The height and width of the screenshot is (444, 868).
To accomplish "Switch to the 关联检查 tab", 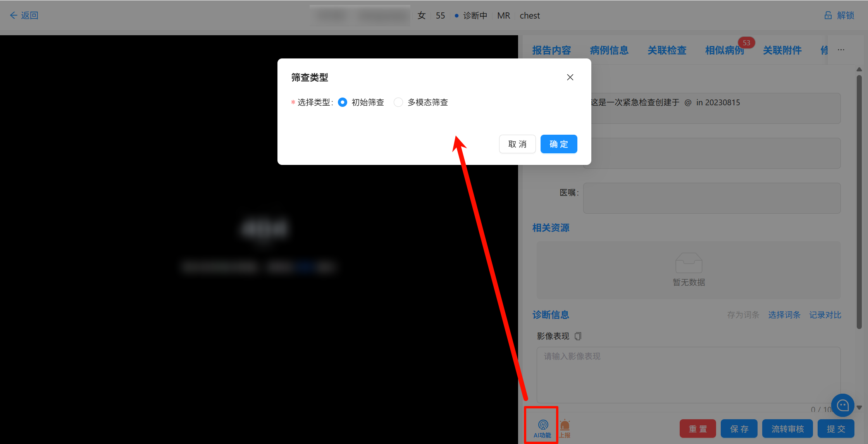I will pos(667,50).
